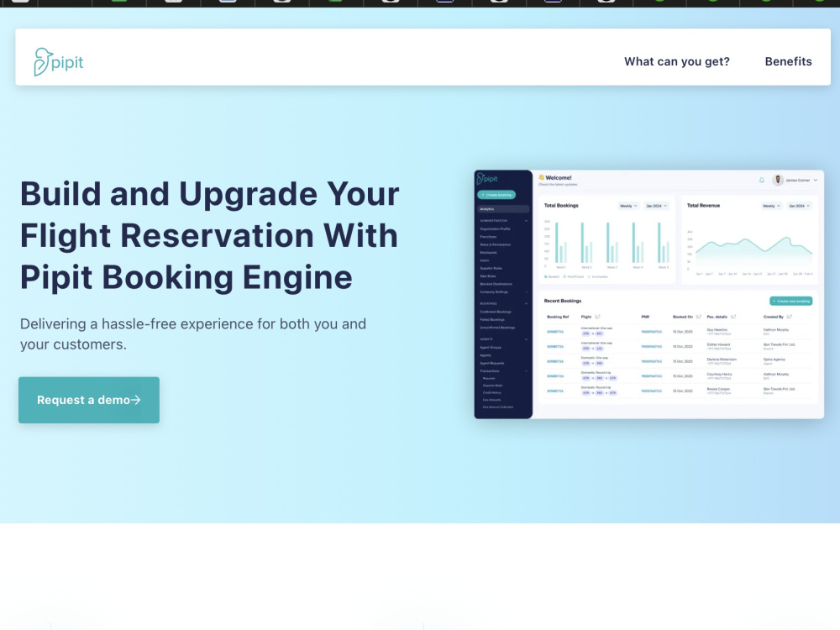This screenshot has width=840, height=630.
Task: Click the Total Bookings bar chart
Action: click(607, 244)
